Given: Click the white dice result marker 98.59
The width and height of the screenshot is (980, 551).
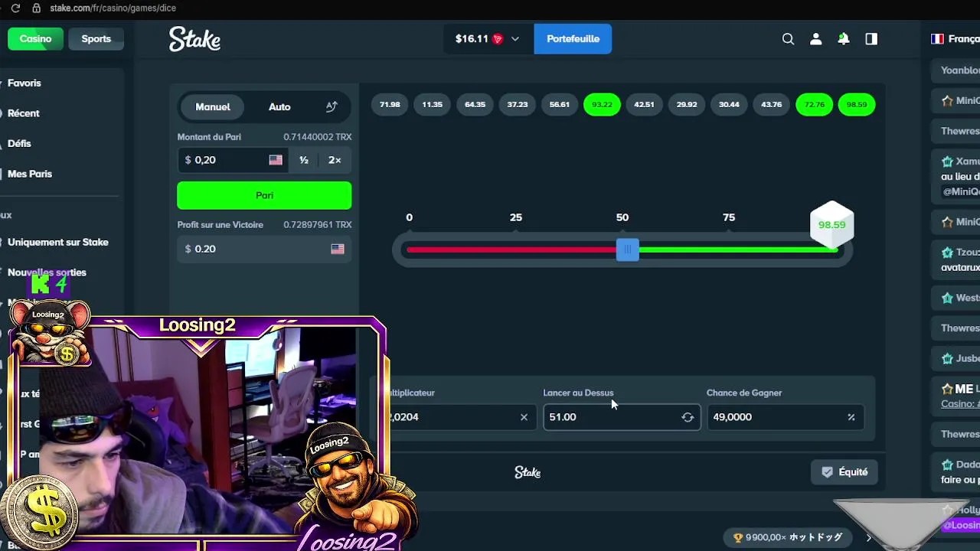Looking at the screenshot, I should (831, 224).
